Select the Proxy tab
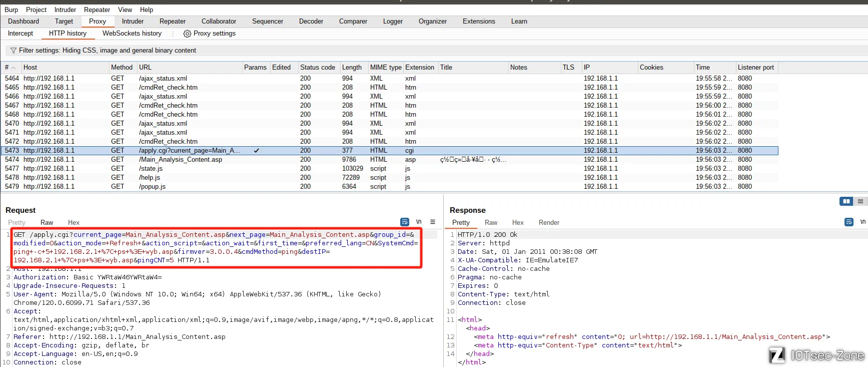 pos(98,22)
